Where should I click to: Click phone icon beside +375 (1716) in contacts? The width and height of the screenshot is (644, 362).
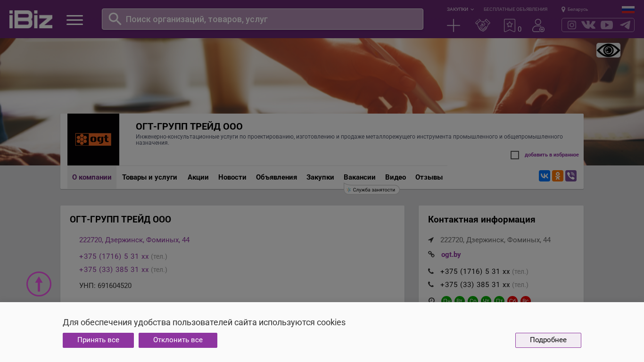coord(431,271)
